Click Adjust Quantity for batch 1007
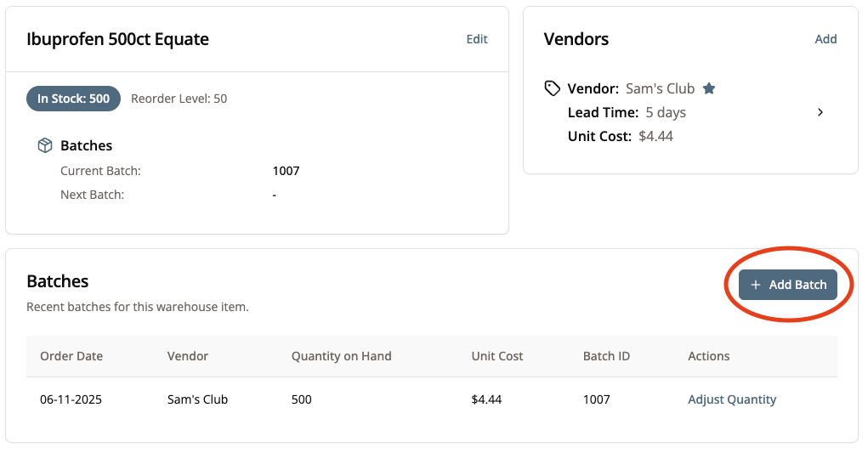 coord(732,399)
